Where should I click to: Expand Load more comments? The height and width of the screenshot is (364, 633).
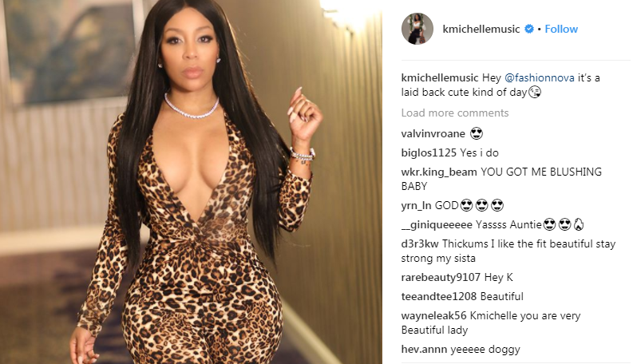(454, 113)
